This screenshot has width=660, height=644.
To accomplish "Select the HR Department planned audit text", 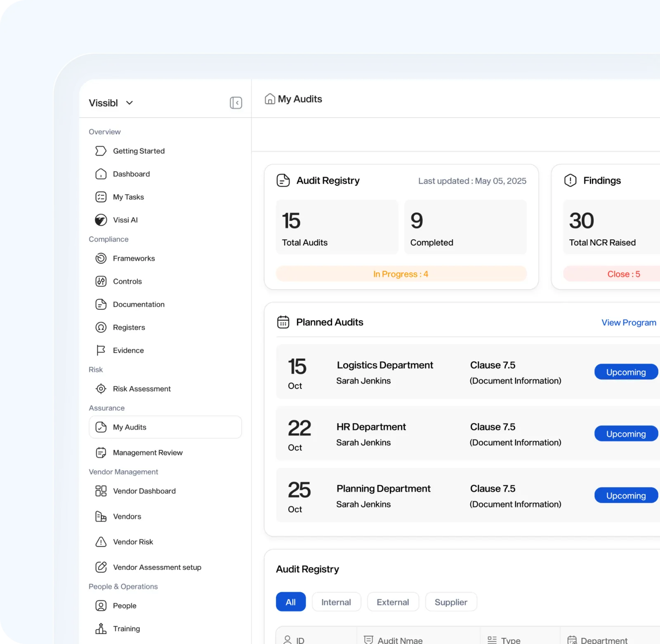I will point(371,427).
